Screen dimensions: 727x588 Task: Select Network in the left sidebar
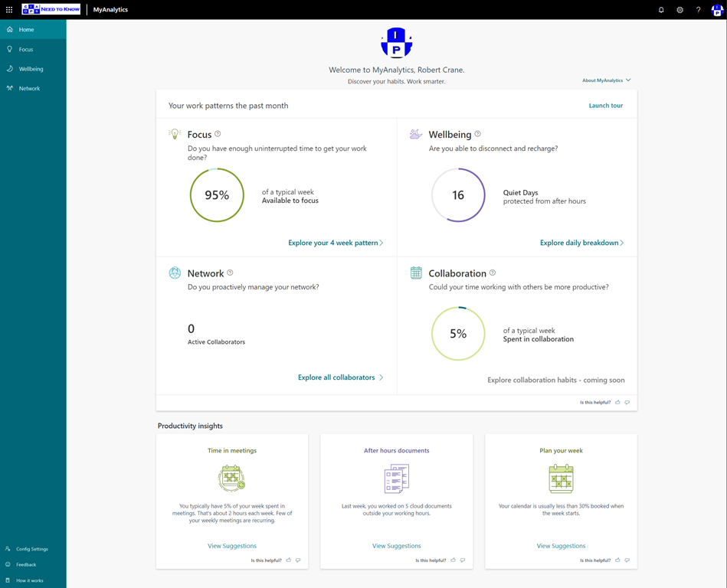click(29, 89)
